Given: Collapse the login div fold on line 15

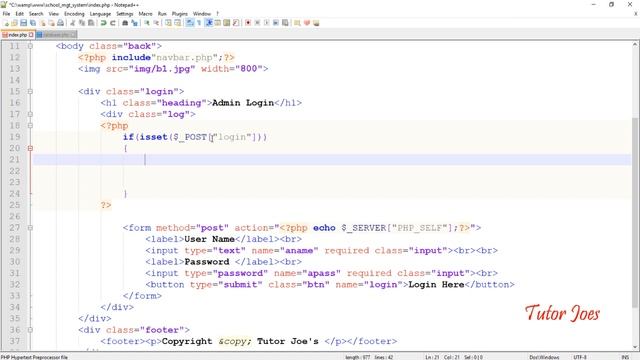Looking at the screenshot, I should click(x=30, y=91).
